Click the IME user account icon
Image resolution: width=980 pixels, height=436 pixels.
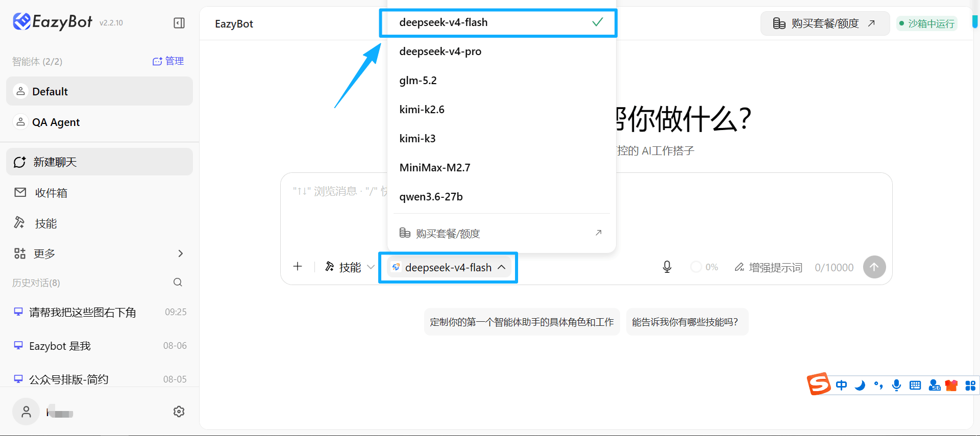coord(934,386)
